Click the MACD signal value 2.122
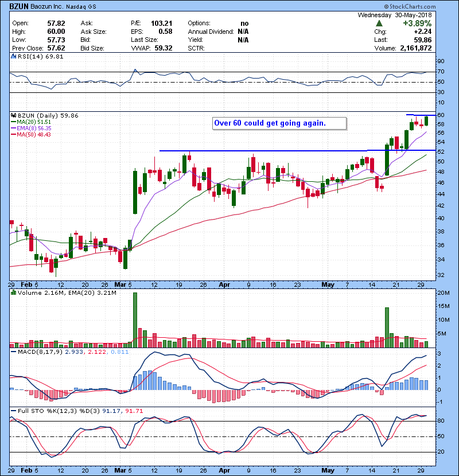Screen dimensions: 459x476 pyautogui.click(x=97, y=352)
